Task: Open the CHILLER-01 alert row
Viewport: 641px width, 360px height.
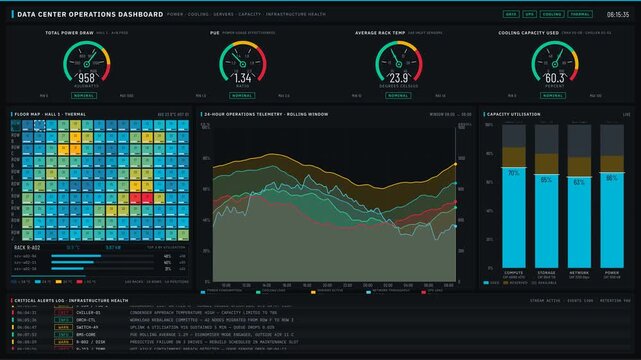Action: pos(321,313)
